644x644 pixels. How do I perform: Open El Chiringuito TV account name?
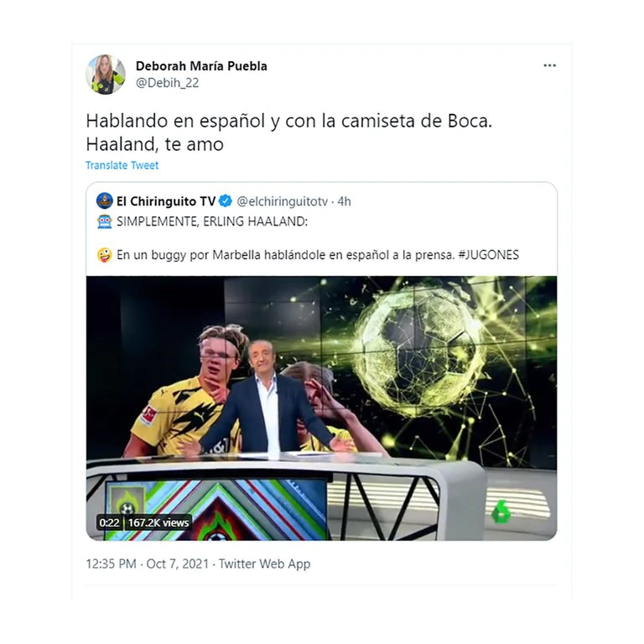pyautogui.click(x=166, y=201)
